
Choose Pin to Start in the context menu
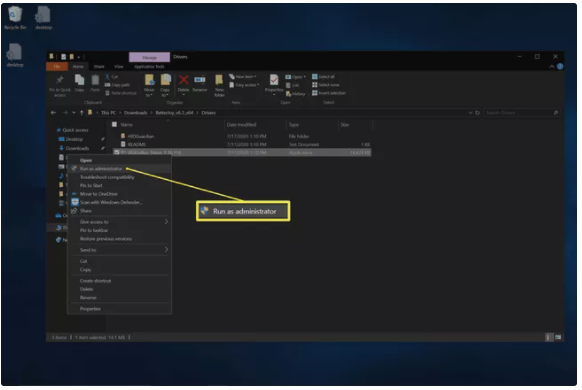[x=119, y=186]
